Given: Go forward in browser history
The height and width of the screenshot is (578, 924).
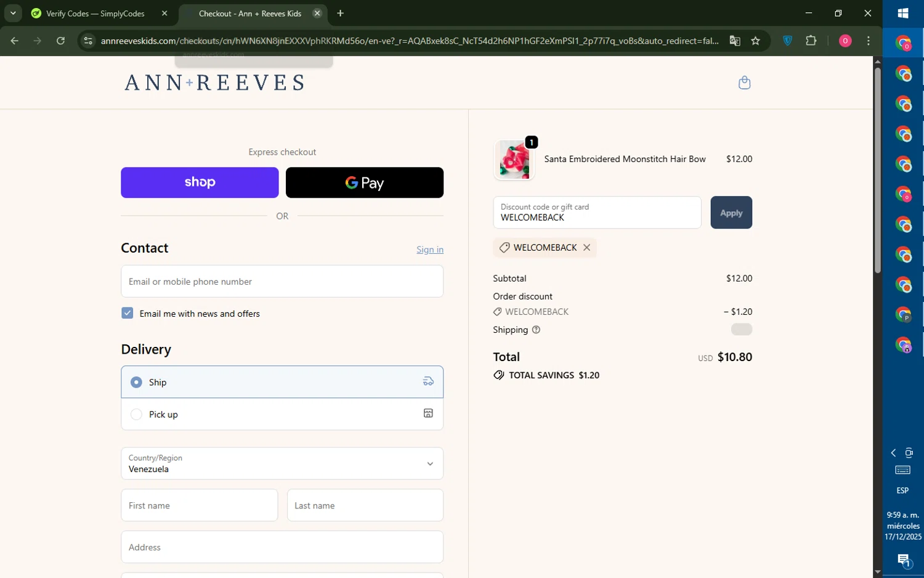Looking at the screenshot, I should [38, 41].
